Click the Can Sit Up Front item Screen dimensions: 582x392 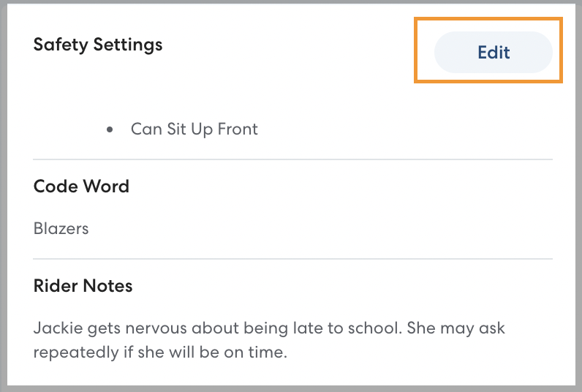[194, 129]
